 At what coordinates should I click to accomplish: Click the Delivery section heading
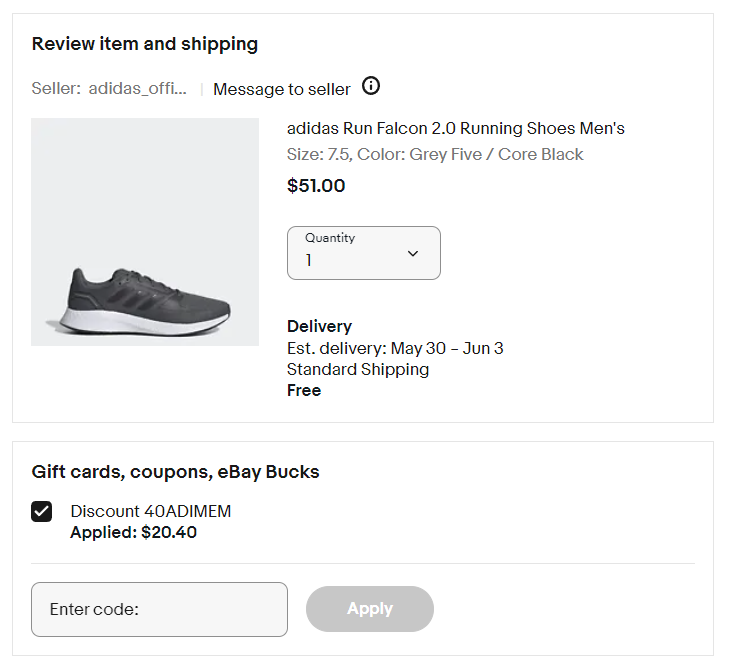coord(319,326)
